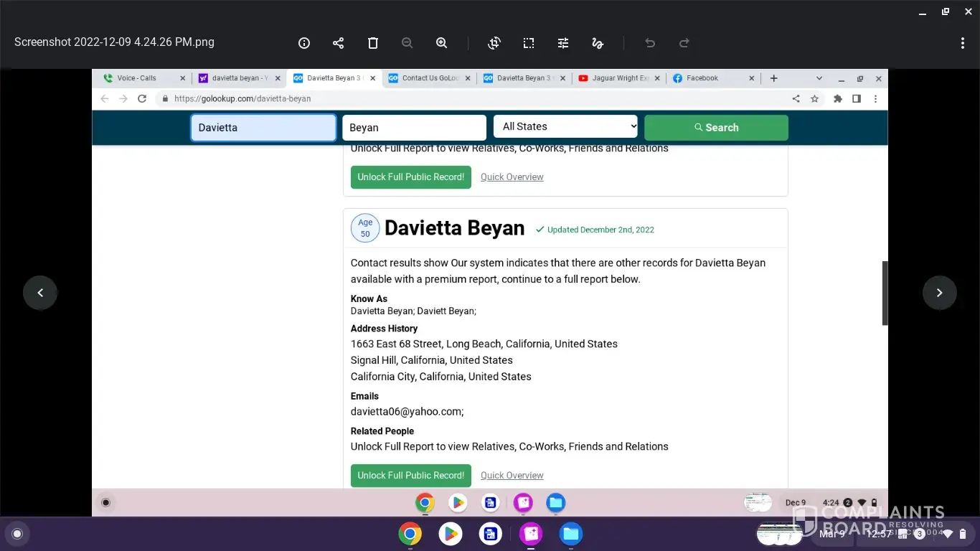Delete the screenshot with the trash icon
980x551 pixels.
[x=373, y=43]
